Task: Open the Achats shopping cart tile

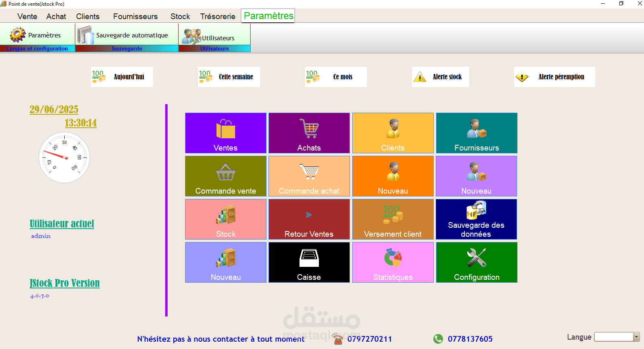Action: click(309, 133)
